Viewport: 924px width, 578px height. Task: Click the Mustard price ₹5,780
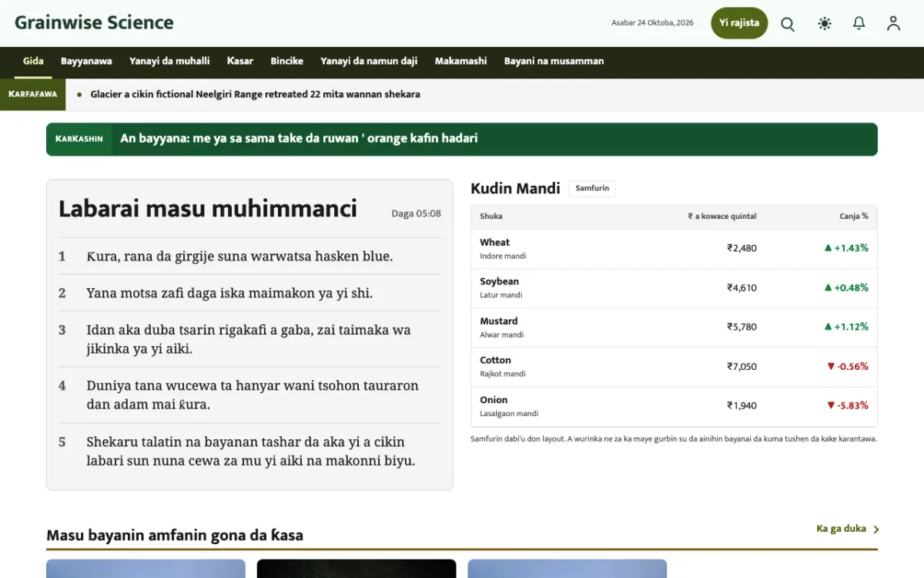[742, 327]
